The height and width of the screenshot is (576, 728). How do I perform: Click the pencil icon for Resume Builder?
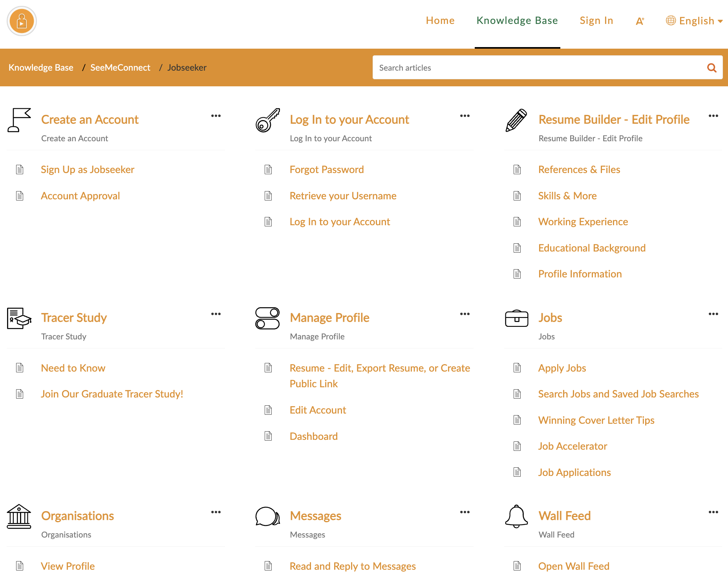click(516, 120)
